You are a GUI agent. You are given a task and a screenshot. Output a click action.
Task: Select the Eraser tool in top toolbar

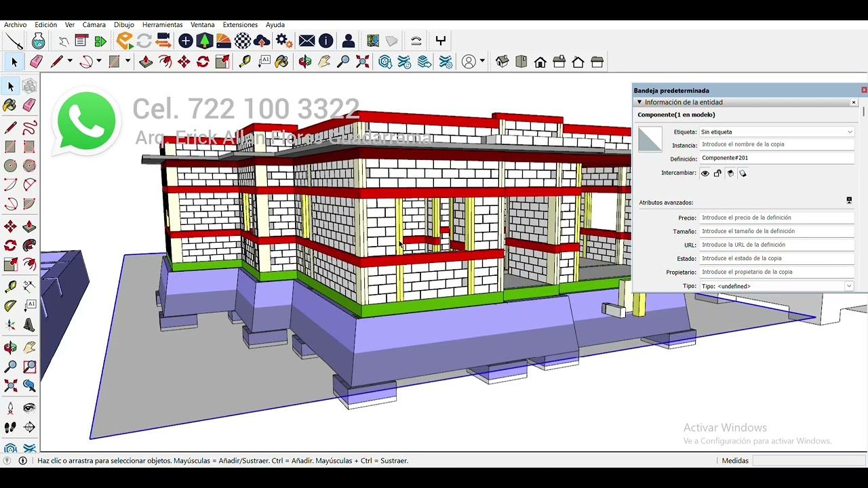pyautogui.click(x=37, y=62)
